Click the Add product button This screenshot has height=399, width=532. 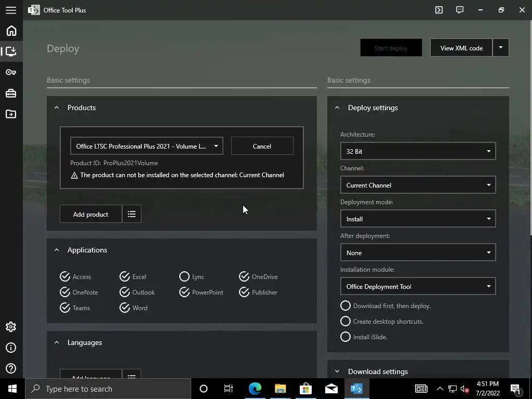click(90, 214)
